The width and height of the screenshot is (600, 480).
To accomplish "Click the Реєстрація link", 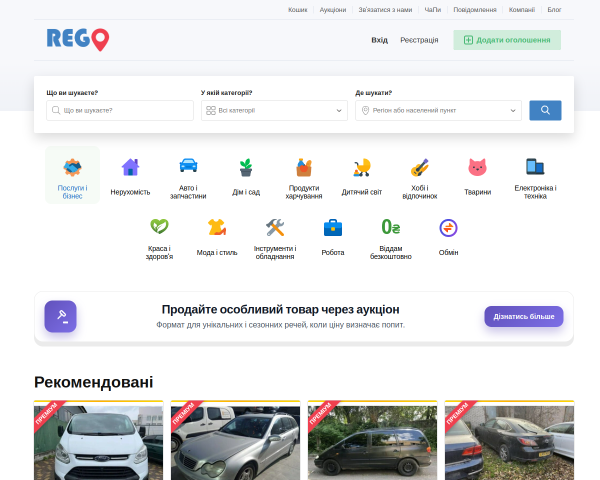I will click(x=419, y=40).
